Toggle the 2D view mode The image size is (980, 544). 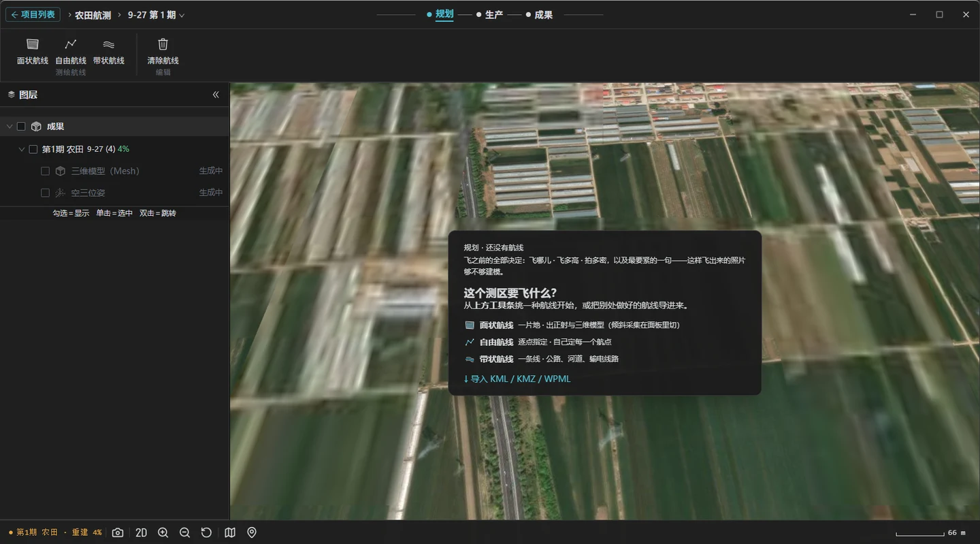click(x=141, y=532)
